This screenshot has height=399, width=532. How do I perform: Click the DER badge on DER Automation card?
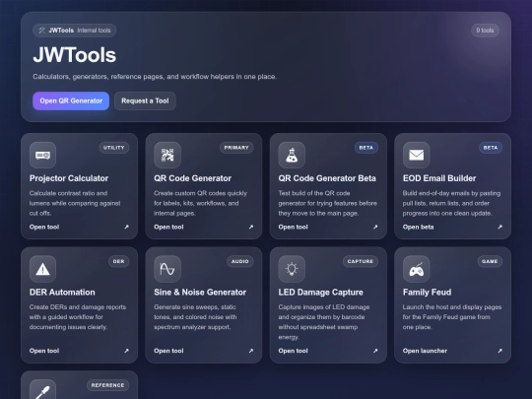(119, 261)
